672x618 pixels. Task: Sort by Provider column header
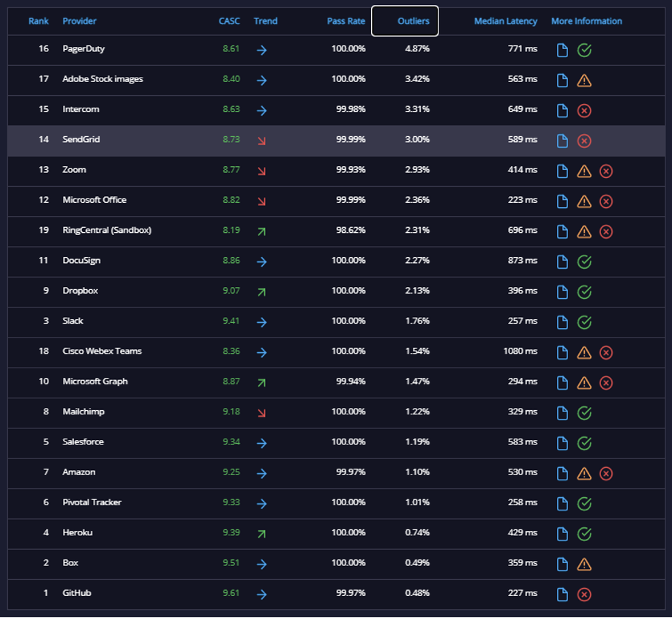pyautogui.click(x=79, y=21)
